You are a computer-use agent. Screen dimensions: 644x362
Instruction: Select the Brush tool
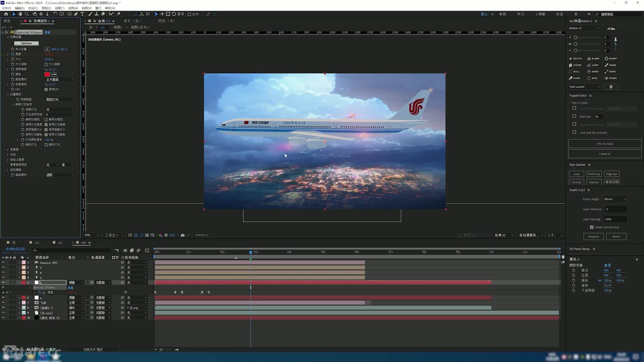click(x=90, y=14)
